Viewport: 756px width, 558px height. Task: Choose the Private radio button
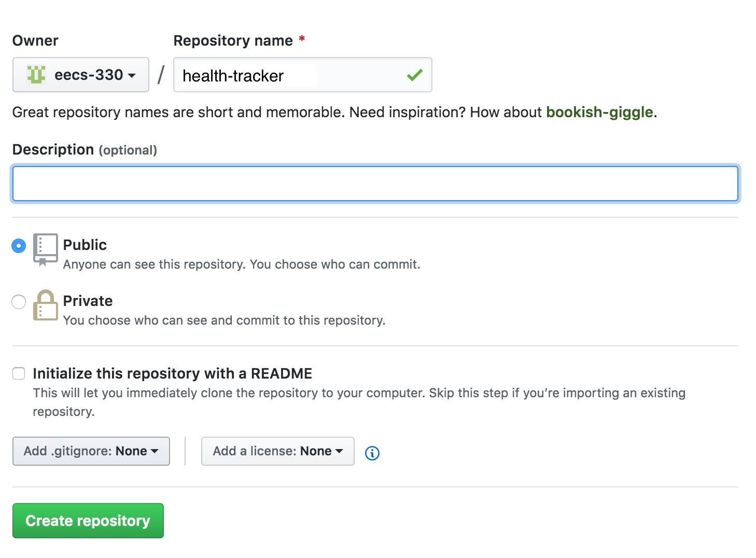coord(19,301)
